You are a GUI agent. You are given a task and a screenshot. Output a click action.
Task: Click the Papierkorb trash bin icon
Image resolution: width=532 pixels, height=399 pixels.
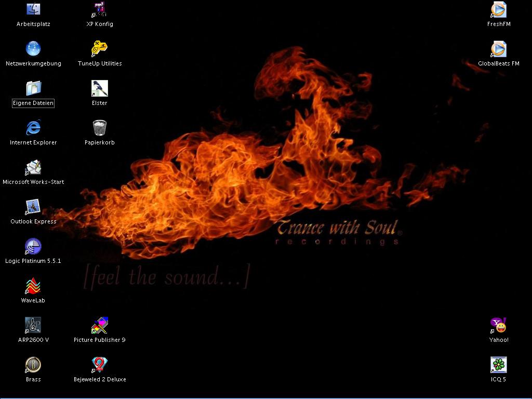pyautogui.click(x=100, y=128)
